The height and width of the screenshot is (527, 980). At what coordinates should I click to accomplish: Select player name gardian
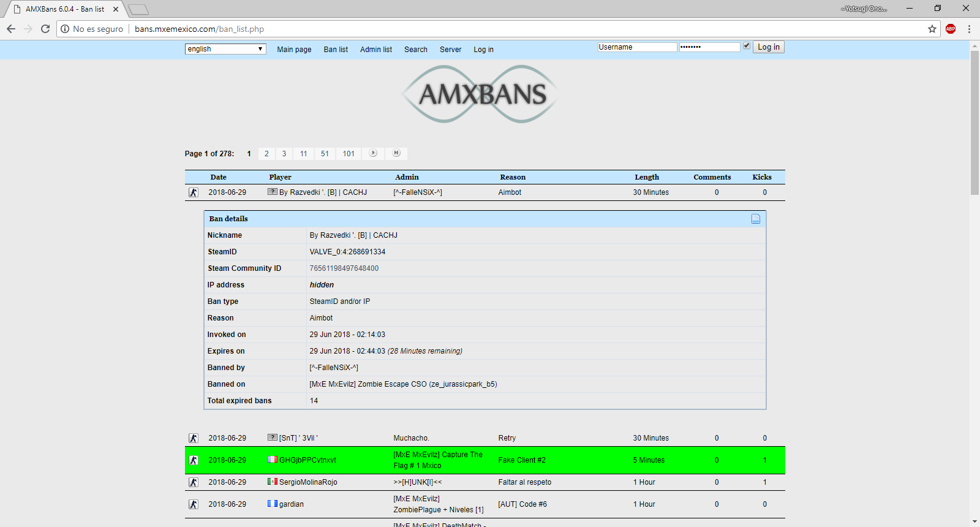coord(292,504)
